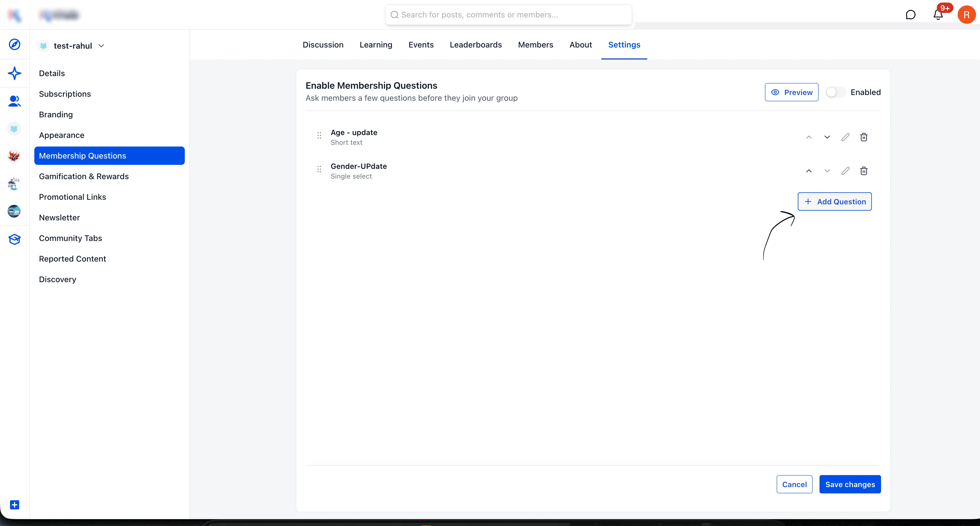
Task: Open the people icon in left sidebar
Action: coord(15,101)
